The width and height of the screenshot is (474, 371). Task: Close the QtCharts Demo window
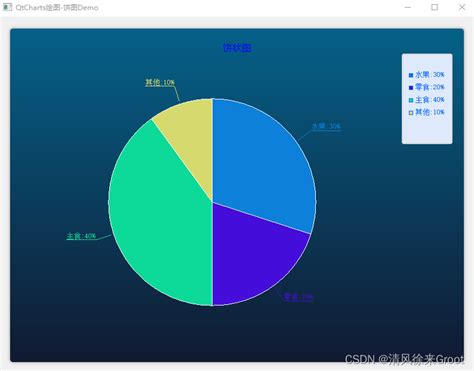(x=462, y=7)
